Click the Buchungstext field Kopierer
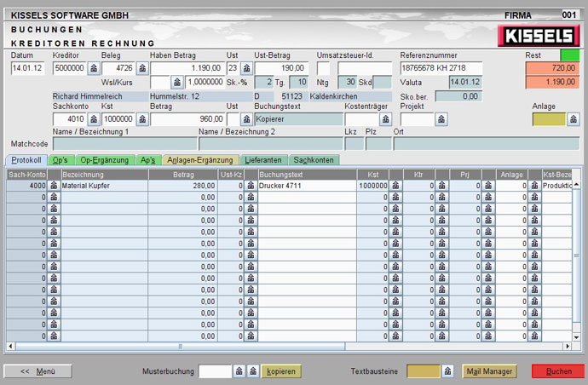This screenshot has width=588, height=385. (298, 119)
